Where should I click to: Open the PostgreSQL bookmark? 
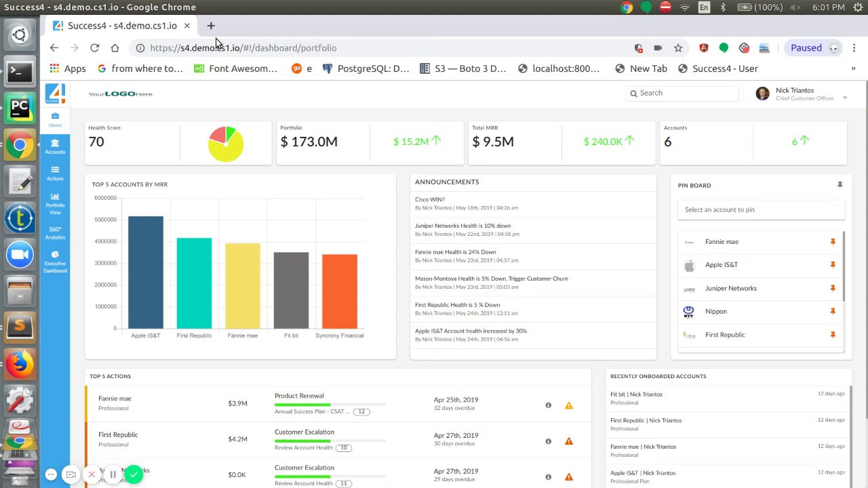pyautogui.click(x=366, y=68)
